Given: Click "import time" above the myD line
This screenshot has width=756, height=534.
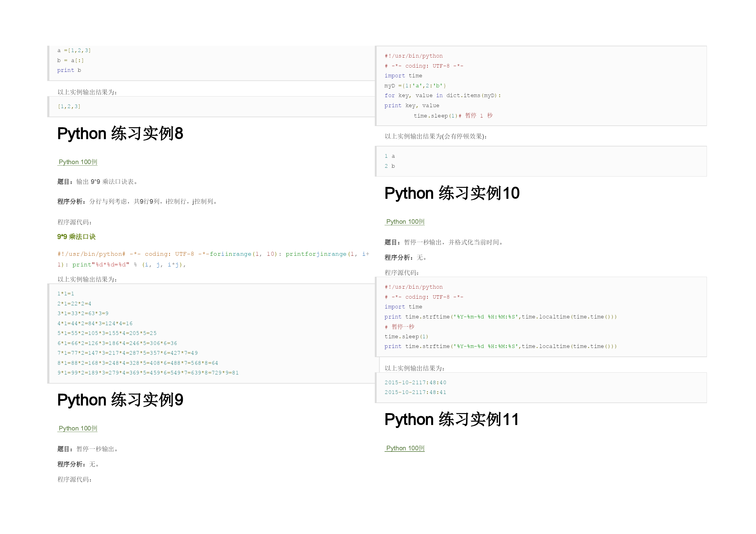Looking at the screenshot, I should pos(403,76).
